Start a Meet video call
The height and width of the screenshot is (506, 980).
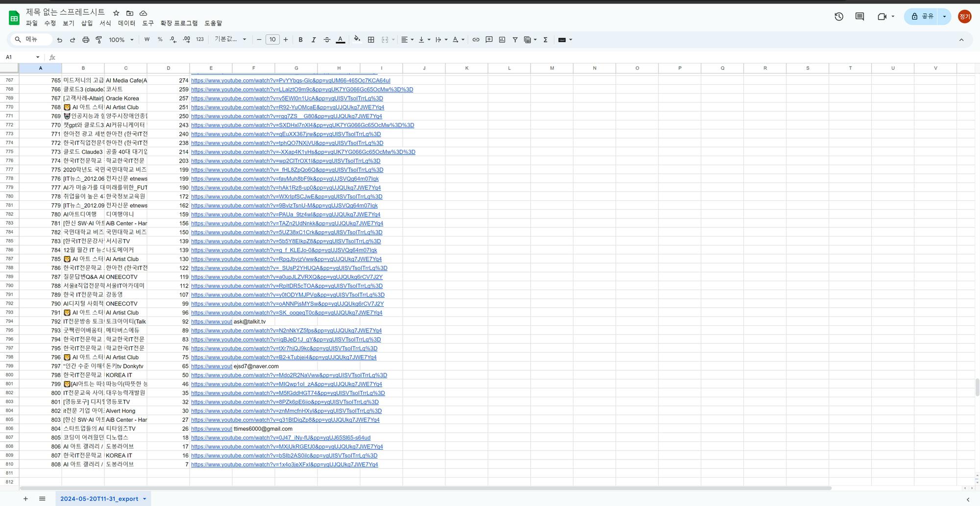(882, 17)
